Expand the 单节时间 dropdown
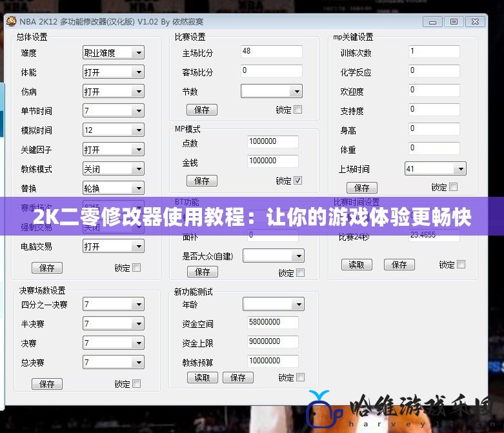 [x=113, y=110]
